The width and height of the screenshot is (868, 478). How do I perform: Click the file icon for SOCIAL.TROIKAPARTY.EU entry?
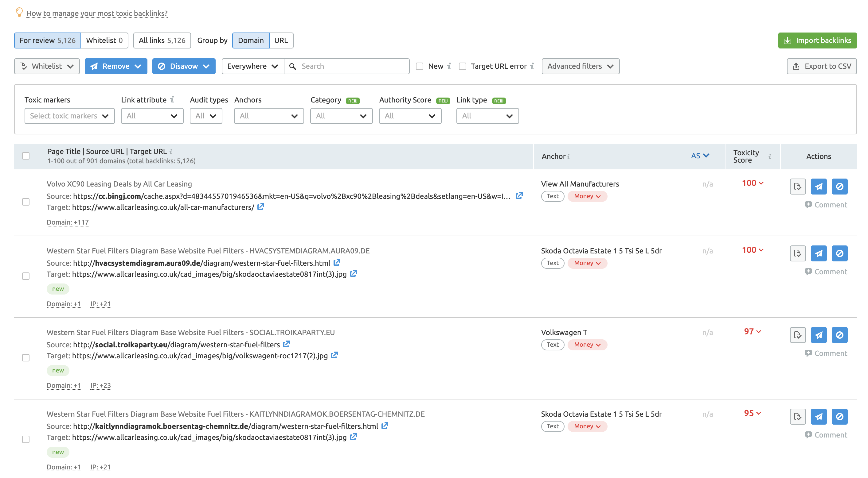[x=797, y=335]
